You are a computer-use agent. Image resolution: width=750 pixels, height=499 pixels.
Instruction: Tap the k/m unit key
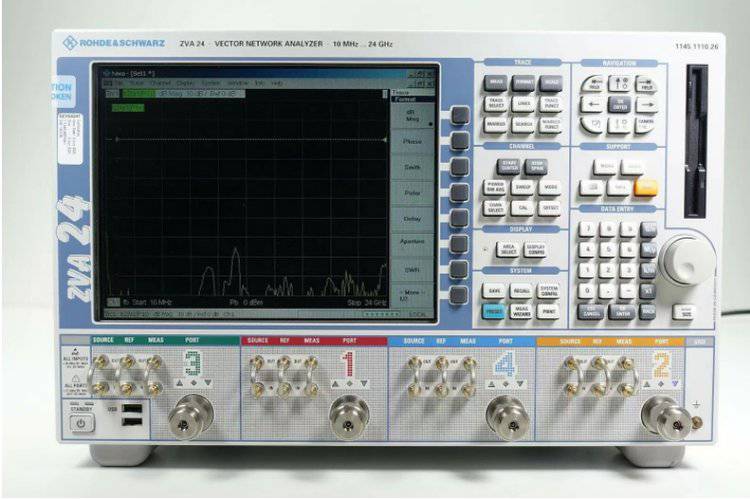pos(649,270)
